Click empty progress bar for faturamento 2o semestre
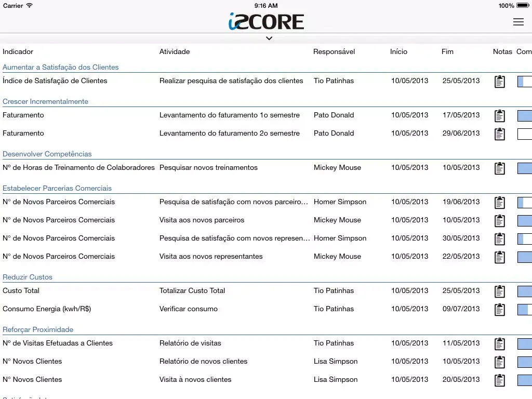Image resolution: width=532 pixels, height=399 pixels. [525, 134]
